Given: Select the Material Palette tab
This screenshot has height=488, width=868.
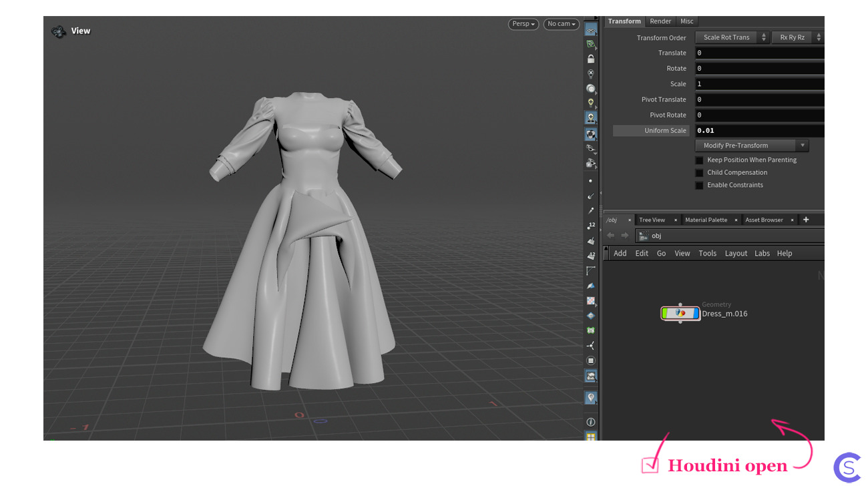Looking at the screenshot, I should pos(706,220).
